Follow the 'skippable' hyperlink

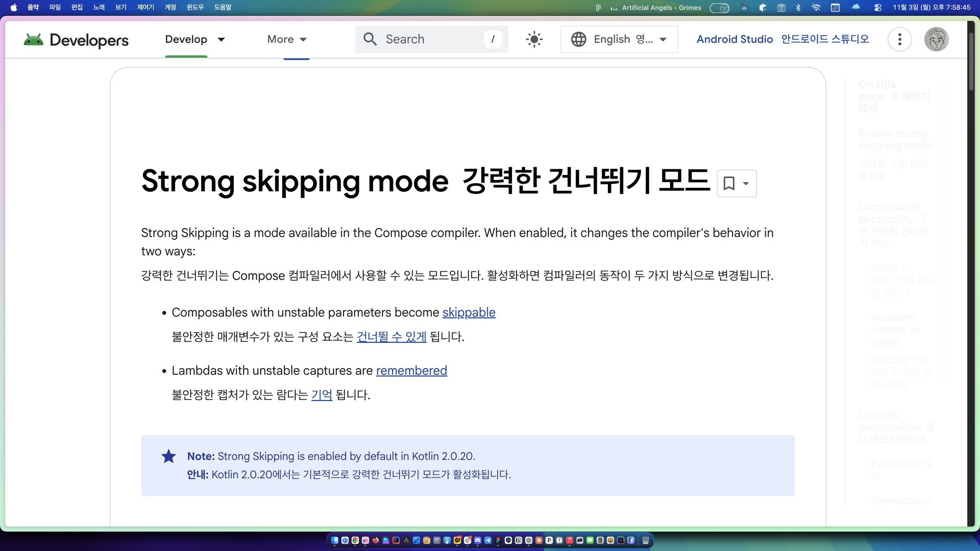469,312
